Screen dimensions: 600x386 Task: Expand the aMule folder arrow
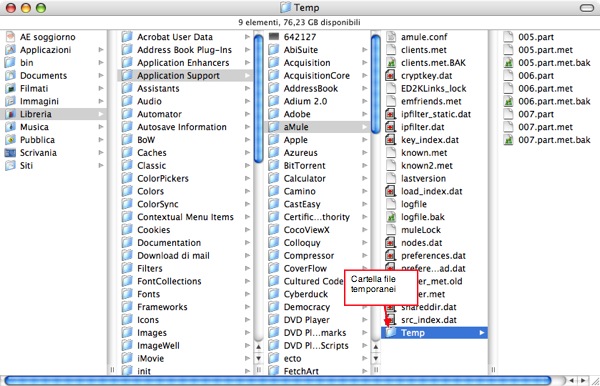(364, 127)
